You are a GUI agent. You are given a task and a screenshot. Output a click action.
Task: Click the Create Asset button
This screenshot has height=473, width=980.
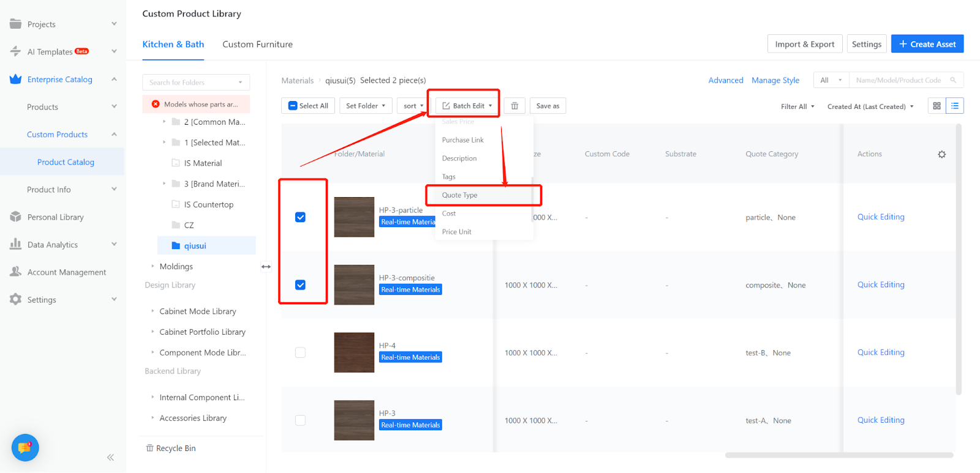[927, 44]
